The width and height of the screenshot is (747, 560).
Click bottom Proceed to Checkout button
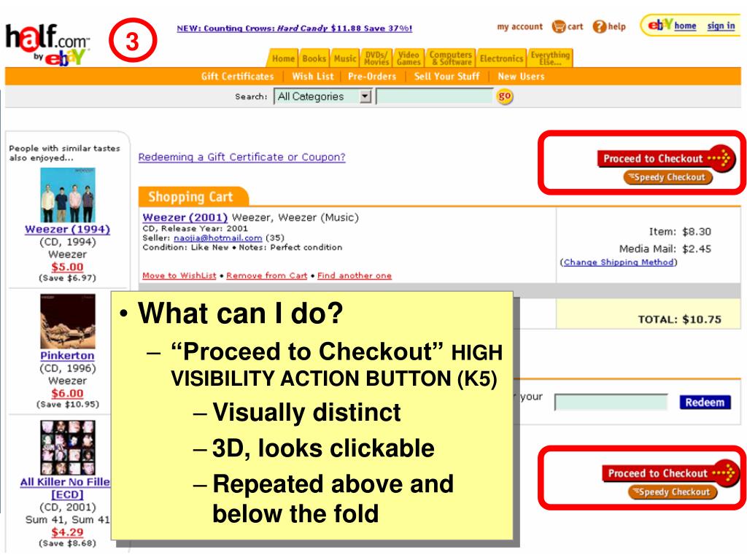pyautogui.click(x=670, y=472)
